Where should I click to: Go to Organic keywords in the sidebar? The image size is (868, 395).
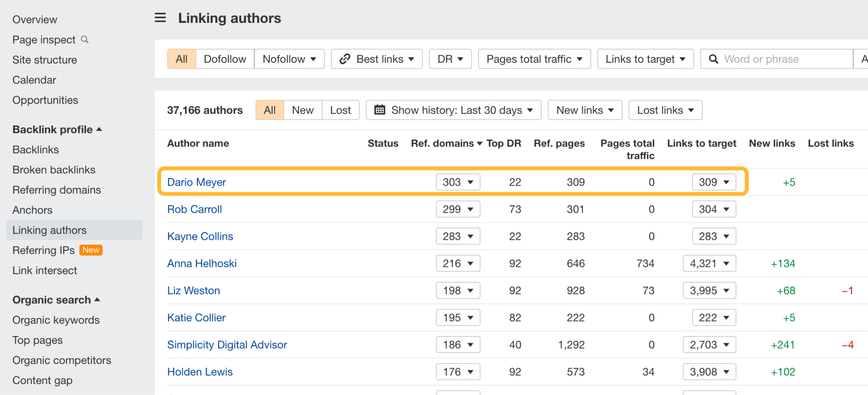pos(56,320)
